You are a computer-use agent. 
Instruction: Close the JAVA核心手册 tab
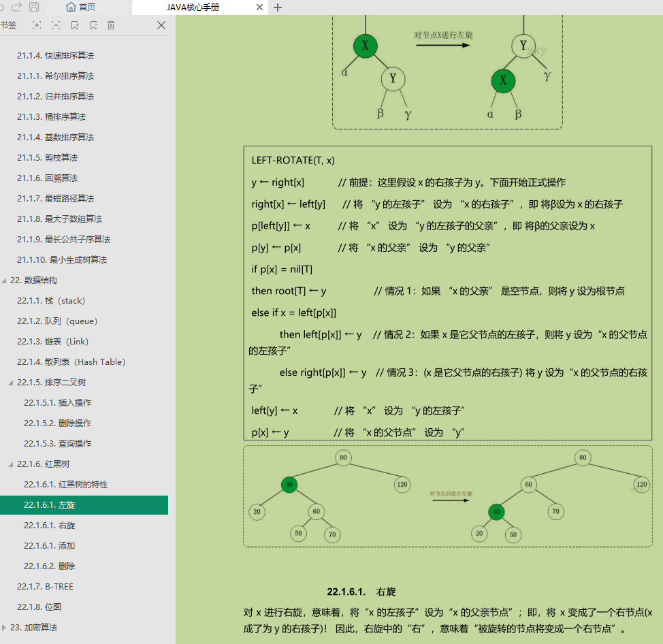(259, 7)
